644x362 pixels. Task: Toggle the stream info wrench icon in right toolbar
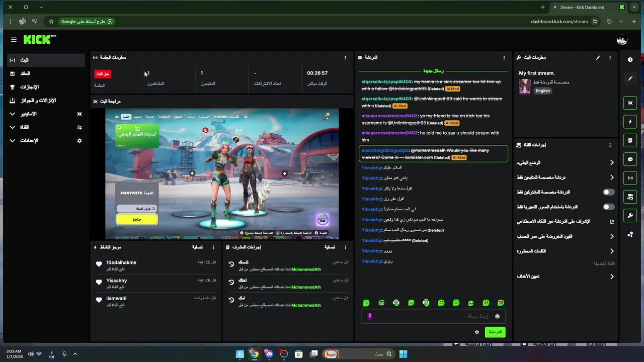[630, 215]
